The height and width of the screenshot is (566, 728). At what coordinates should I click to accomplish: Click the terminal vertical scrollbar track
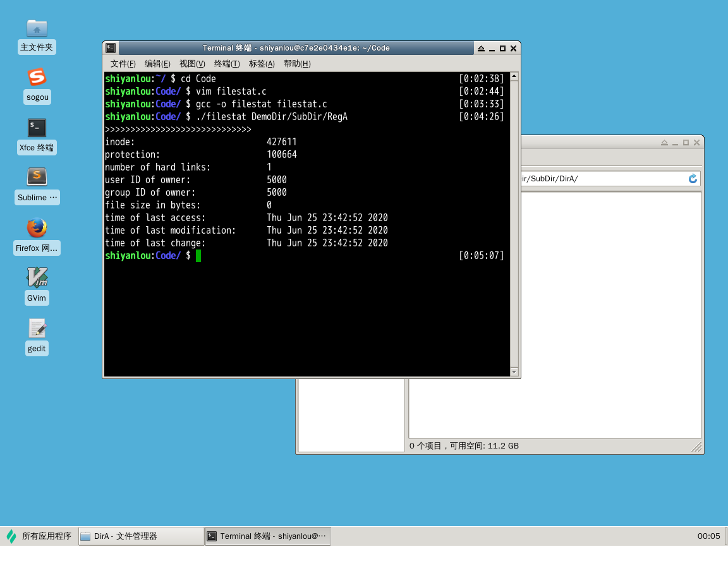pos(514,224)
